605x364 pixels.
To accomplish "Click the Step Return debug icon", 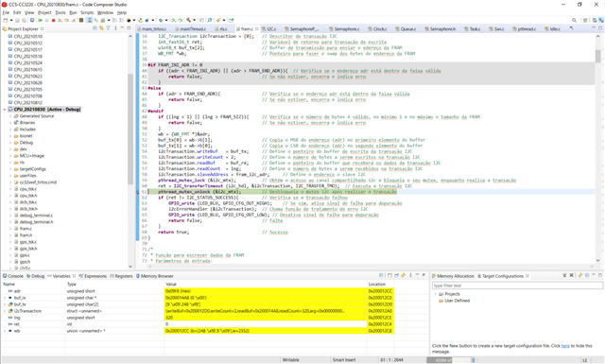I will (74, 20).
